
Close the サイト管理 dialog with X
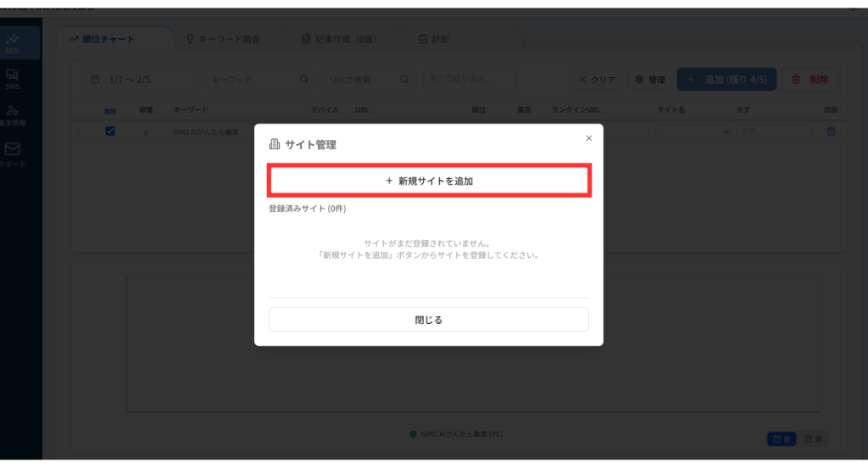pos(589,137)
